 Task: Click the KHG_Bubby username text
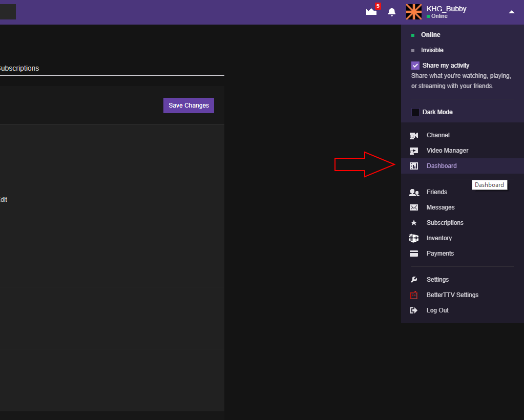(446, 9)
